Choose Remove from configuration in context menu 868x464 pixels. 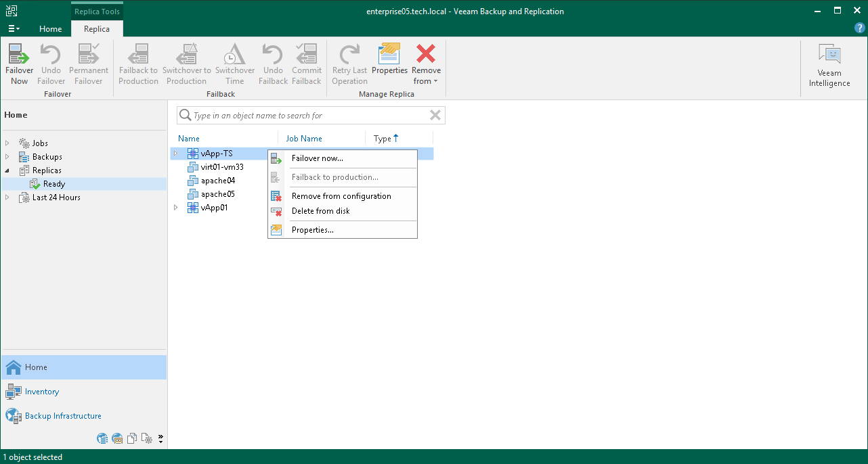click(343, 196)
